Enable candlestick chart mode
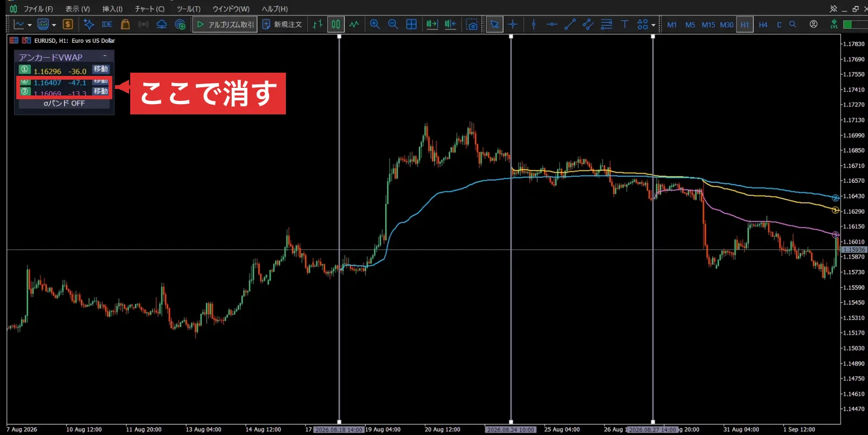This screenshot has width=868, height=435. 336,24
